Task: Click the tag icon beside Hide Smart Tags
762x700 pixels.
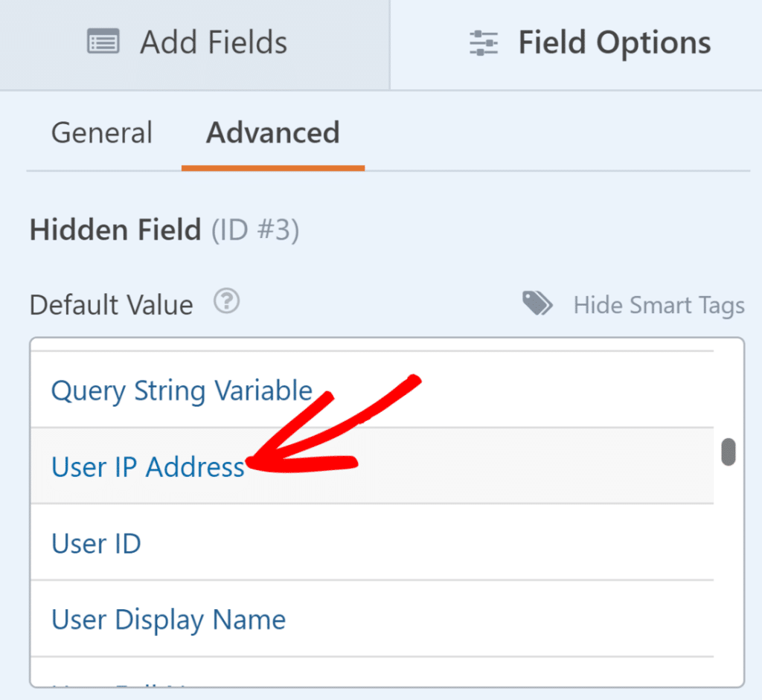Action: point(537,303)
